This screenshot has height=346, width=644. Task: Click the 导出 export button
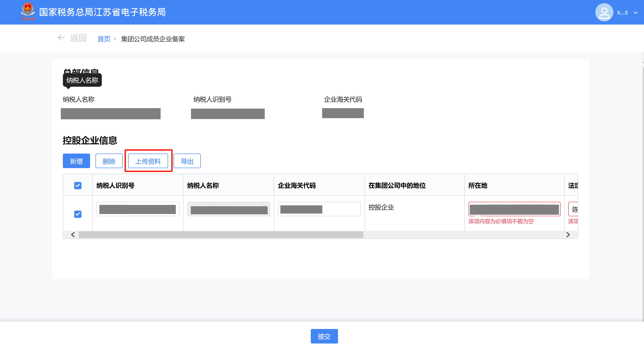tap(187, 161)
